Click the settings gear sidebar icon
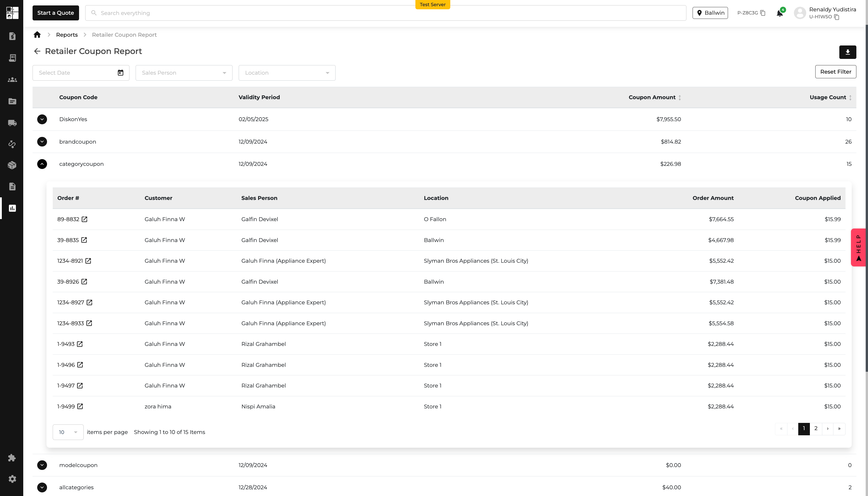The height and width of the screenshot is (496, 868). coord(12,479)
